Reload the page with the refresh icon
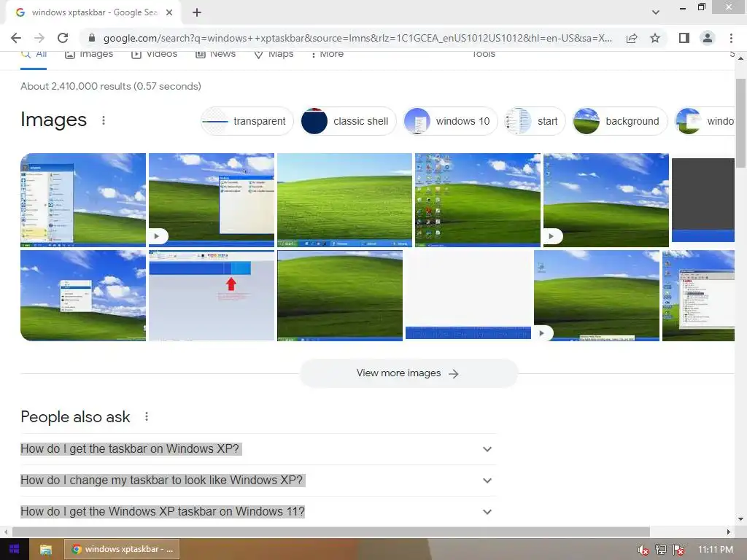 63,38
